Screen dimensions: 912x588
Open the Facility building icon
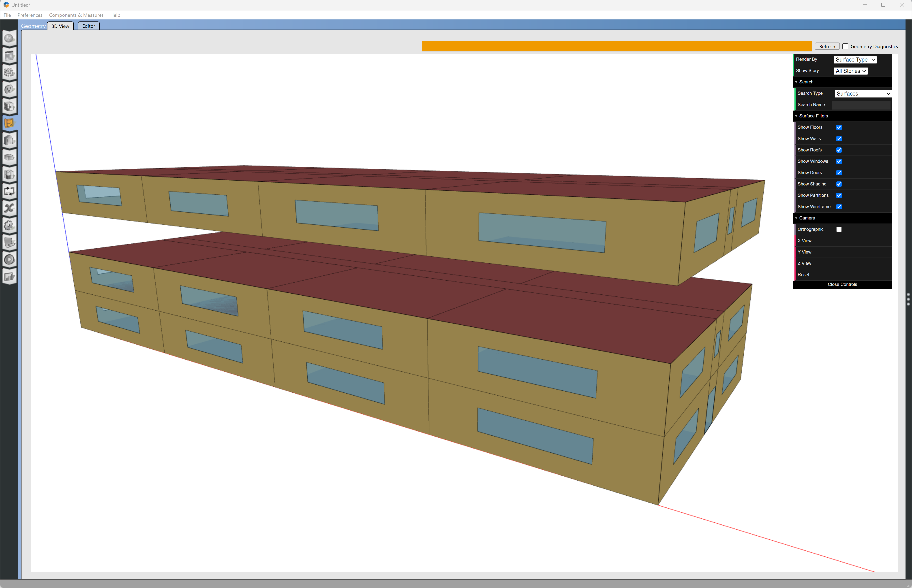pos(10,140)
